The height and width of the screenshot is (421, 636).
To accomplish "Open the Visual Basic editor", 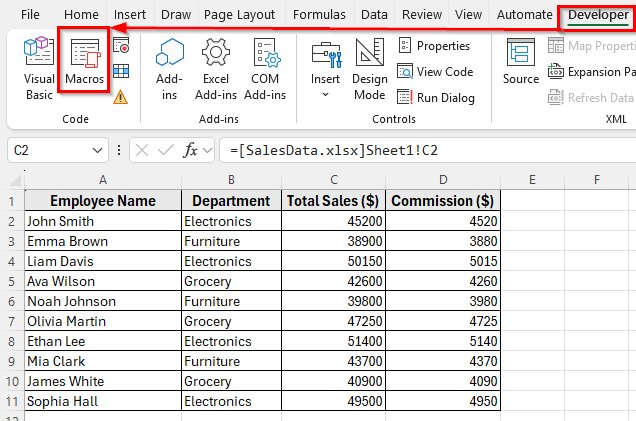I will point(39,68).
